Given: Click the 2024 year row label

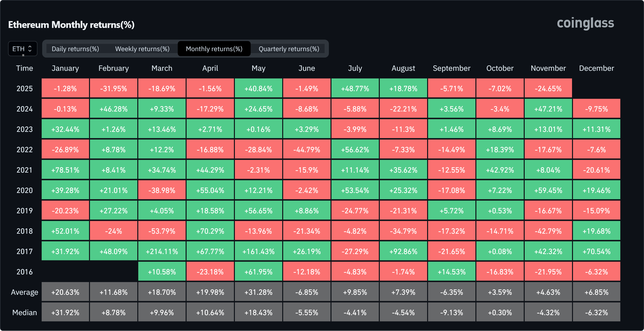Looking at the screenshot, I should point(24,109).
